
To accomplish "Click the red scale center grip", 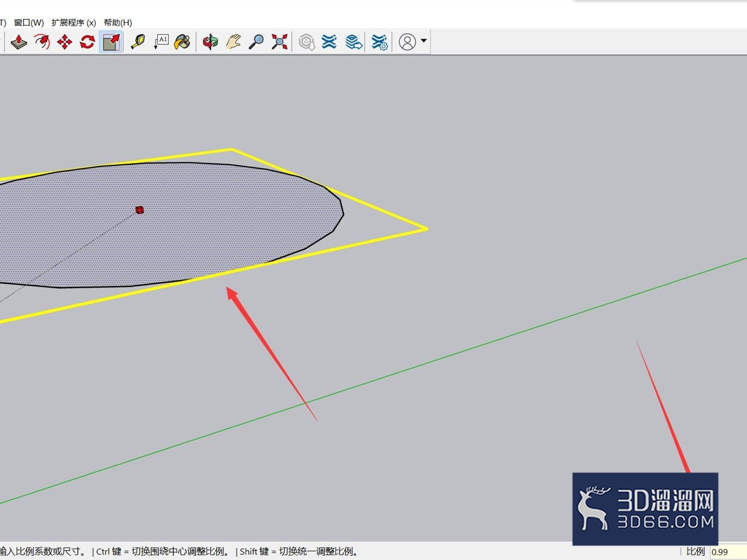I will click(140, 210).
